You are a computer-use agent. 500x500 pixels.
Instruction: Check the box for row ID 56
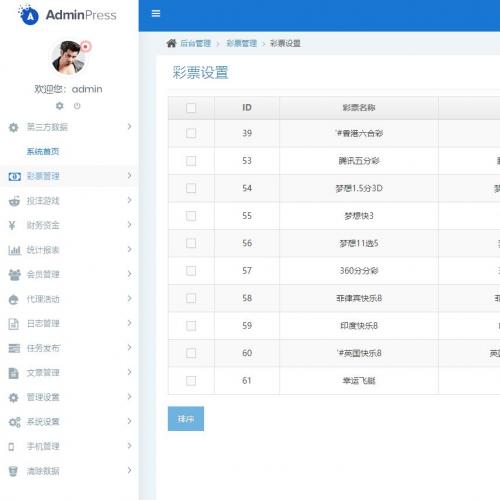tap(191, 243)
